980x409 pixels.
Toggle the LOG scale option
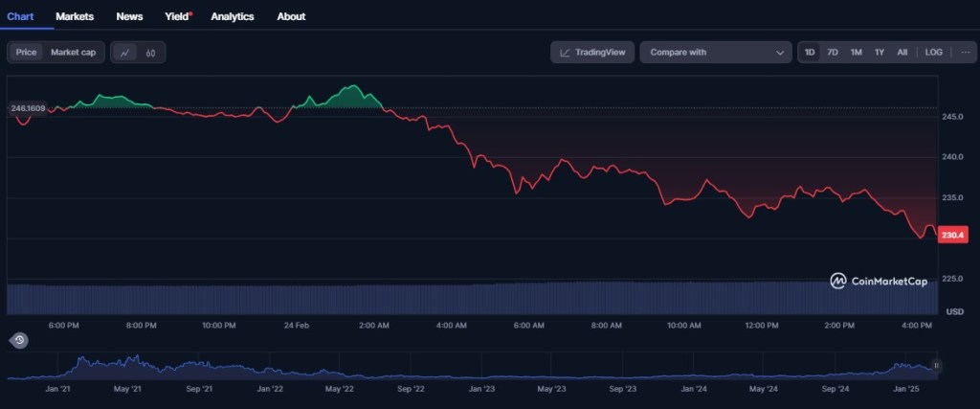point(933,53)
